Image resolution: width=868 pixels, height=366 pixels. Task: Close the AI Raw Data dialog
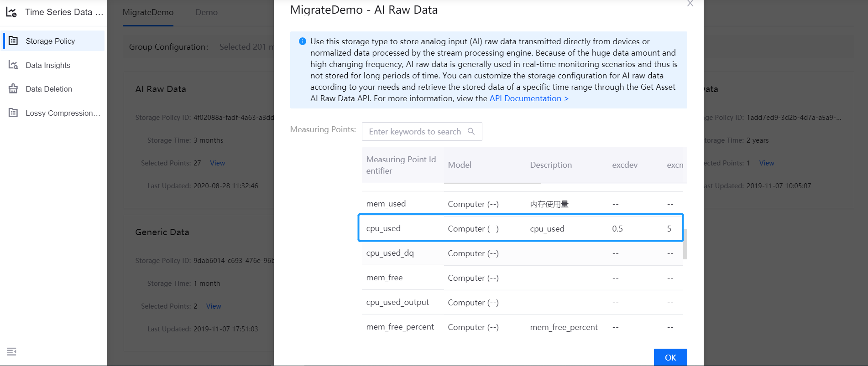(690, 4)
